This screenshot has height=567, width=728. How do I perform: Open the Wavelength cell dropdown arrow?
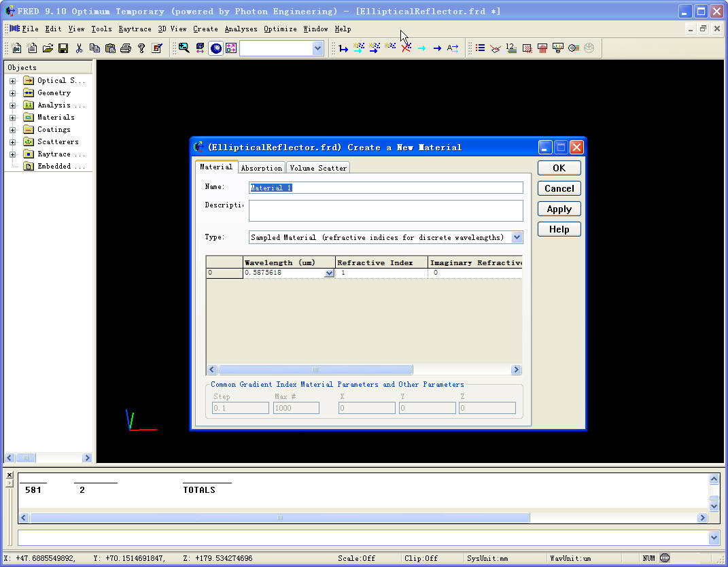pos(329,273)
